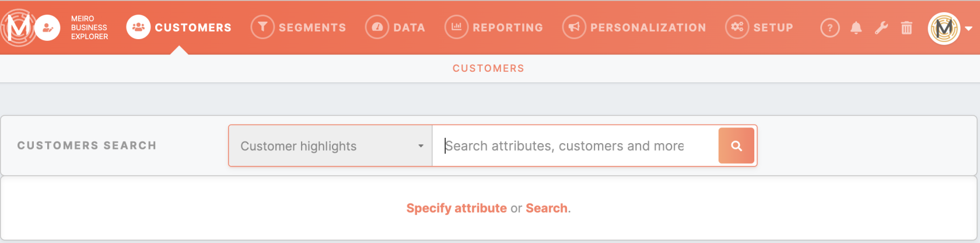Screen dimensions: 980x243
Task: Open the Customer highlights dropdown
Action: (330, 146)
